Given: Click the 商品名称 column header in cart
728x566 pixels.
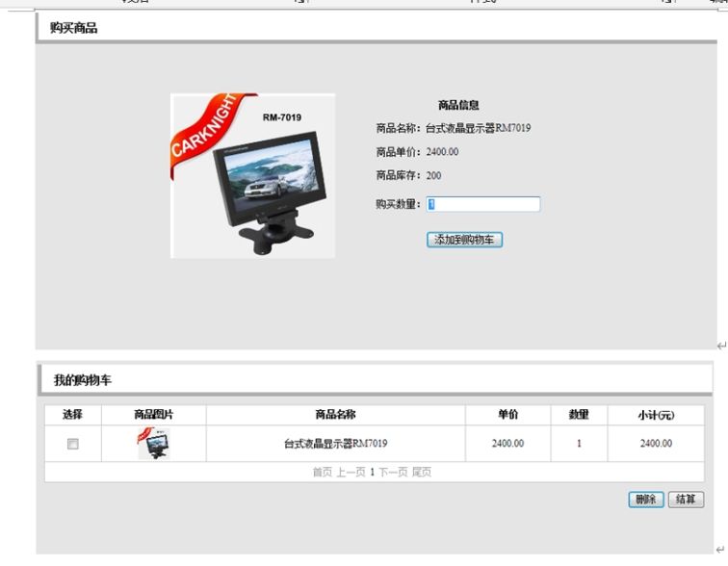Looking at the screenshot, I should pyautogui.click(x=336, y=414).
